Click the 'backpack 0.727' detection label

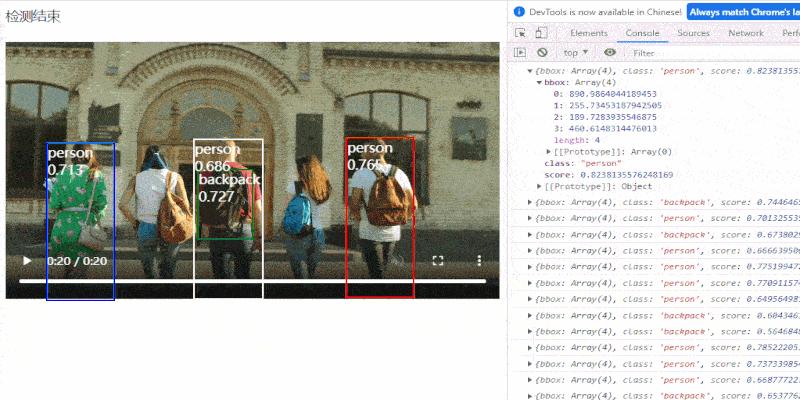(229, 188)
